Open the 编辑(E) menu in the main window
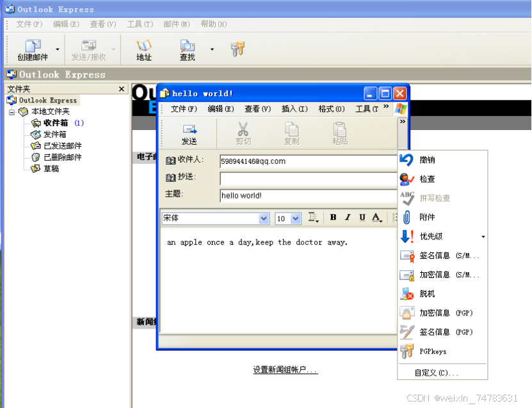 [66, 24]
